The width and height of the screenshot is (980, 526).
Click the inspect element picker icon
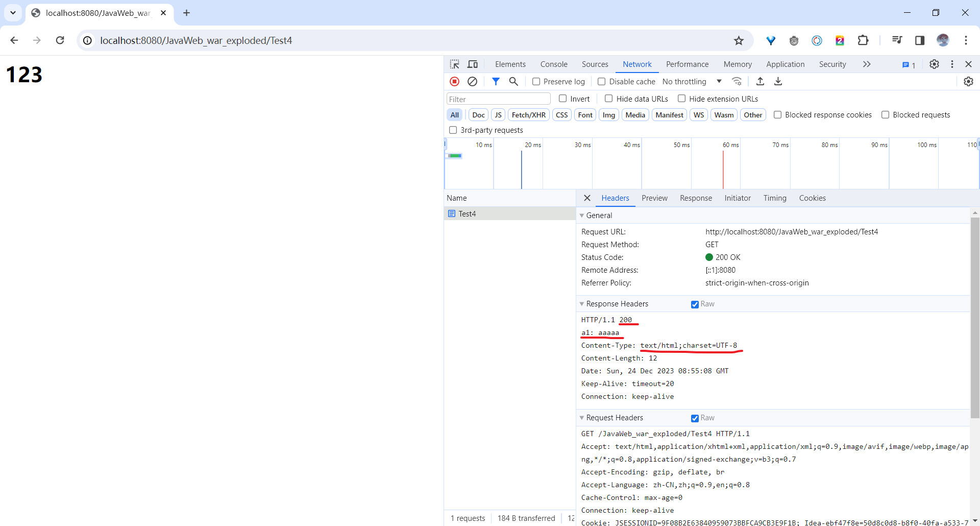point(454,64)
